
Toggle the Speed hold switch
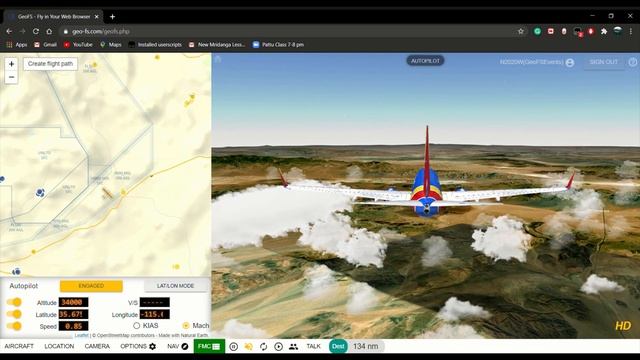tap(14, 326)
